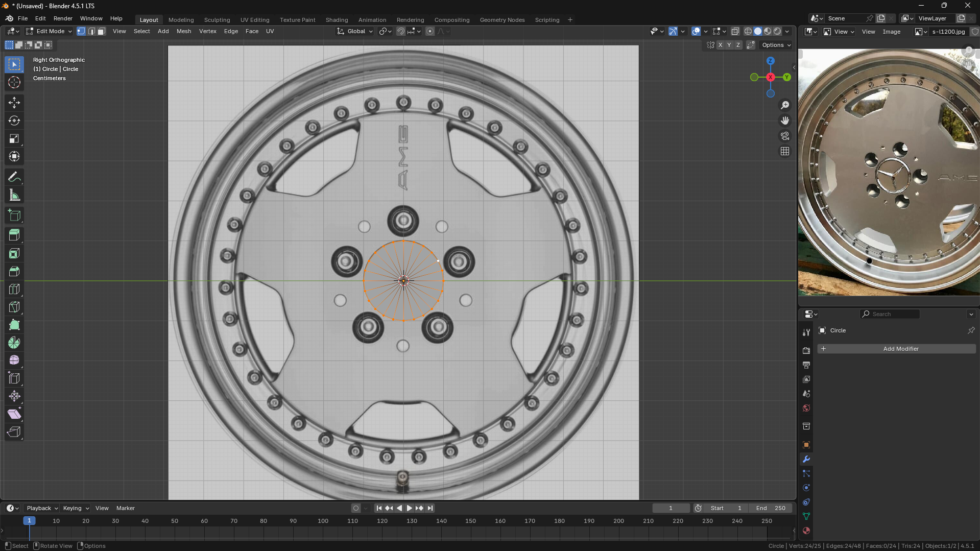Image resolution: width=980 pixels, height=551 pixels.
Task: Open the Marker menu in timeline
Action: pos(126,508)
